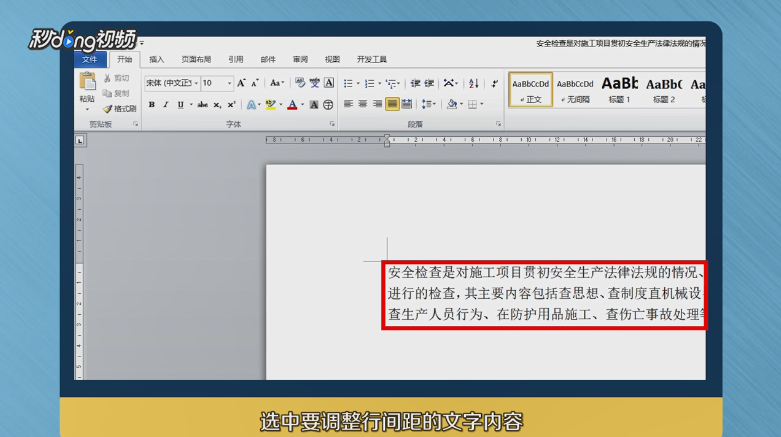Apply yellow text highlight color
Screen dimensions: 781x437
click(270, 105)
